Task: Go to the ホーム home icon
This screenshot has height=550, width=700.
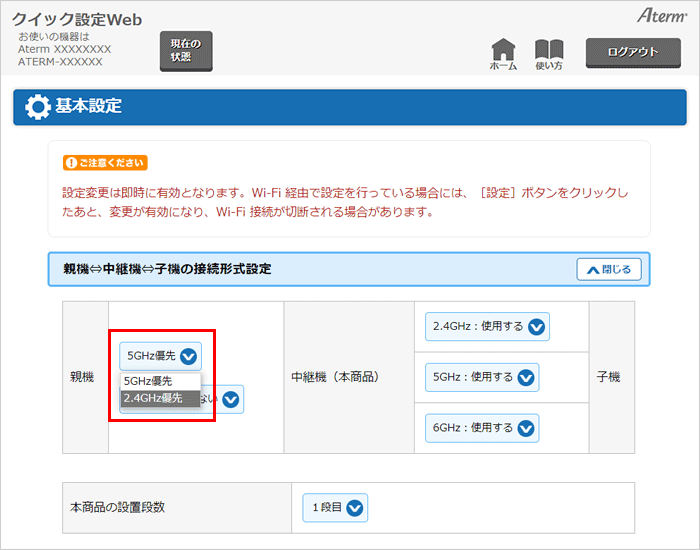Action: [504, 52]
